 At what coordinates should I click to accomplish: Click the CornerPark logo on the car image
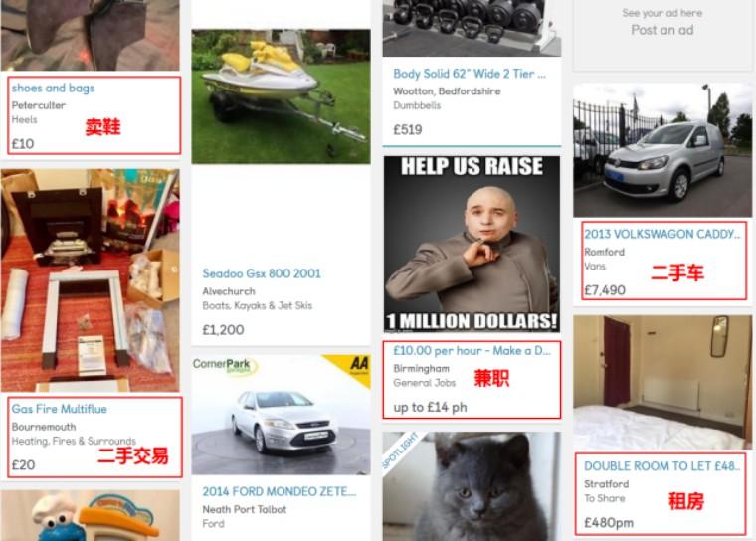(x=224, y=366)
